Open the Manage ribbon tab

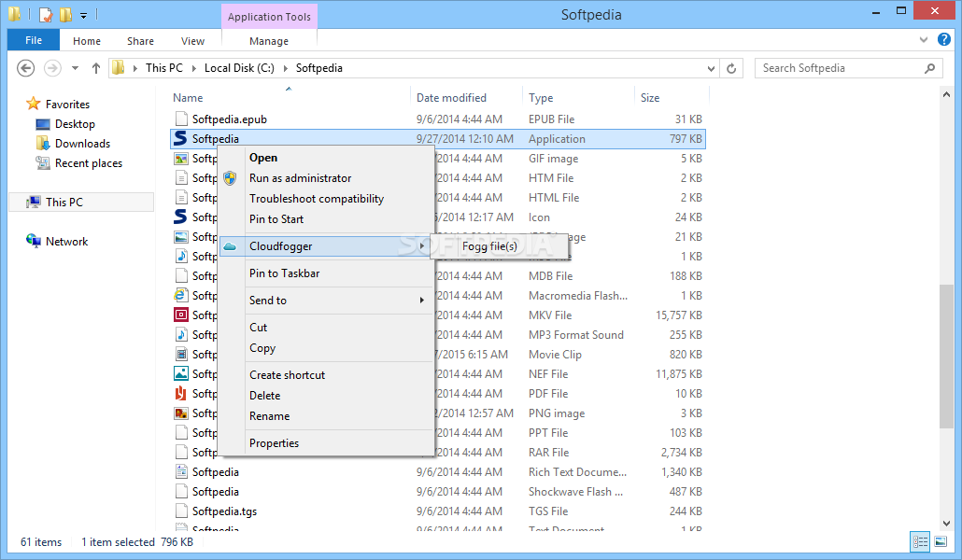[269, 41]
